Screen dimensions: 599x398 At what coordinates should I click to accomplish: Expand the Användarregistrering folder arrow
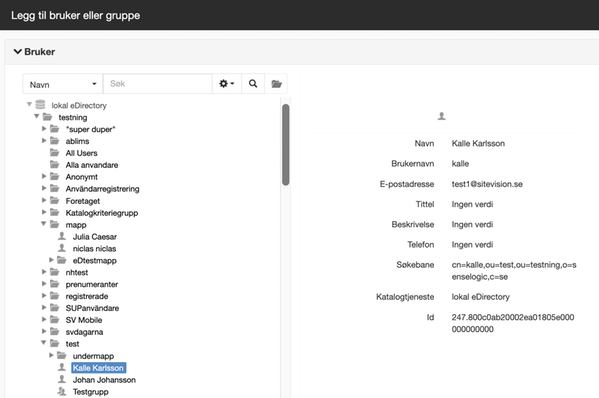(44, 188)
